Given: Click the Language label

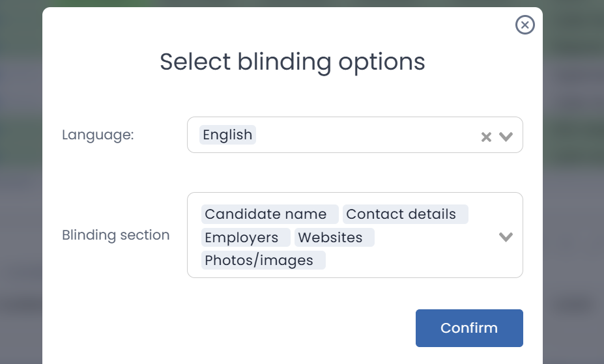Looking at the screenshot, I should coord(98,135).
